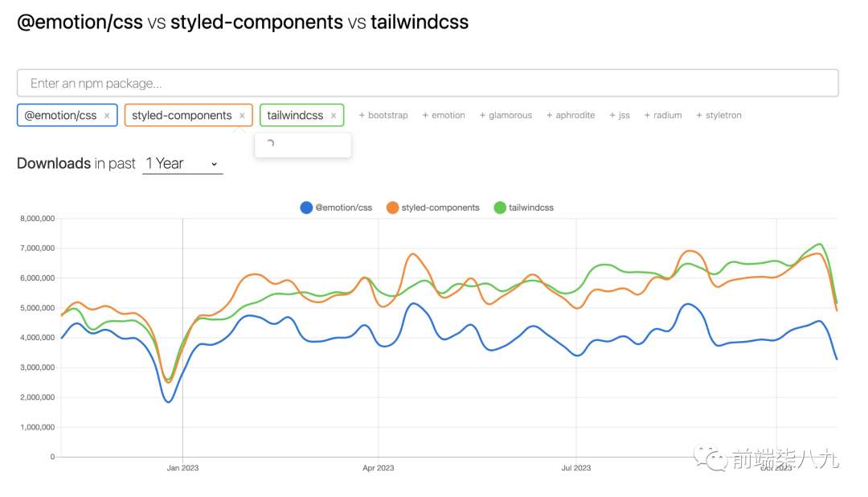Click the loading spinner popup below tags
The width and height of the screenshot is (868, 497).
click(303, 145)
